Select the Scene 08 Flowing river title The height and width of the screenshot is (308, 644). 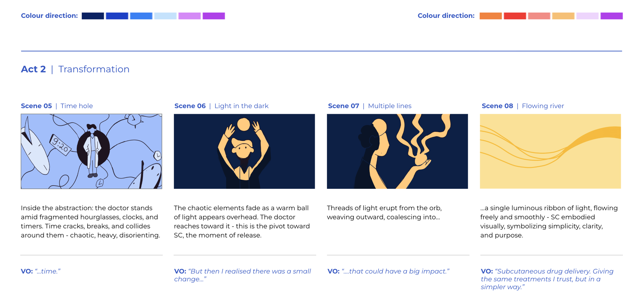click(523, 106)
